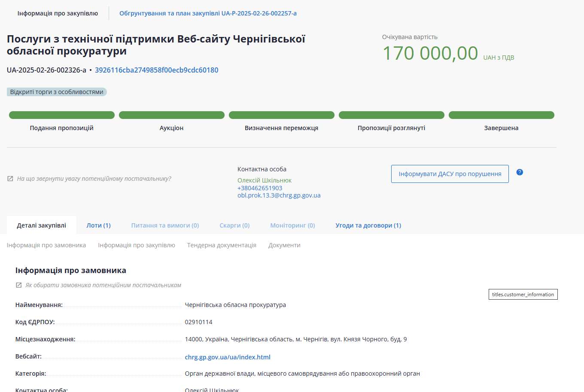The image size is (584, 392).
Task: Click the Завершена progress stage bar
Action: (x=501, y=115)
